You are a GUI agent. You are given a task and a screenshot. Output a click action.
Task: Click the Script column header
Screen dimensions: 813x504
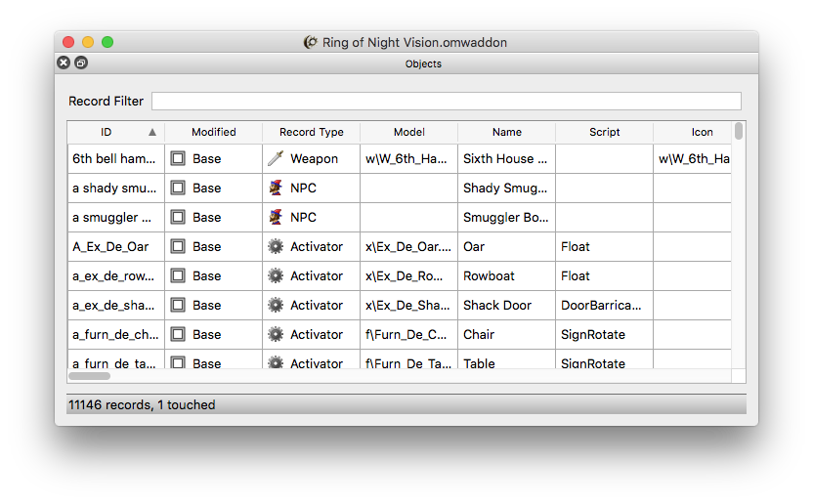tap(604, 132)
